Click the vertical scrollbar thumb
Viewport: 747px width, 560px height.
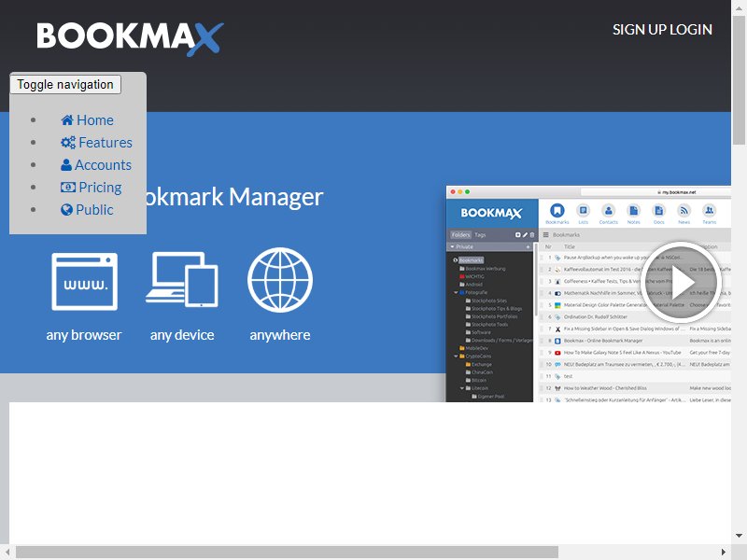(x=739, y=79)
